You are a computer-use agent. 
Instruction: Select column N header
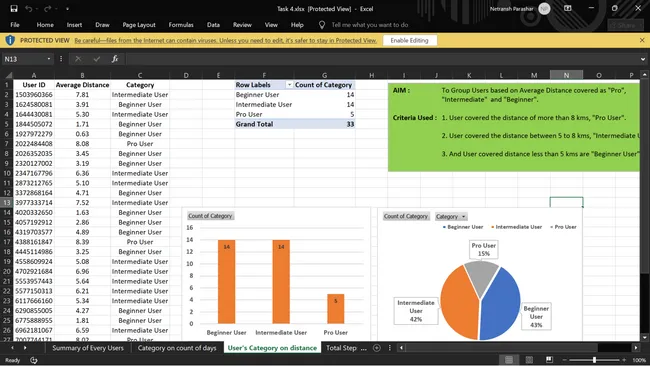click(566, 75)
